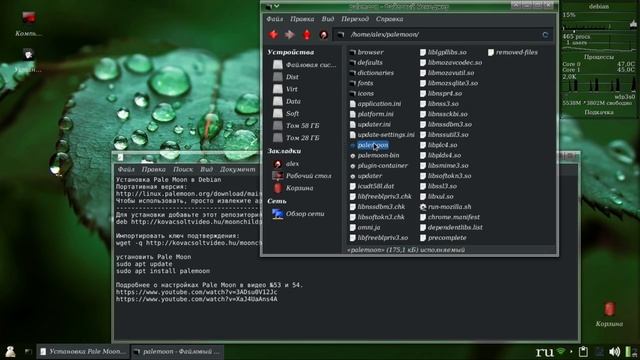
Task: Open the Правка menu in file manager
Action: pyautogui.click(x=302, y=19)
